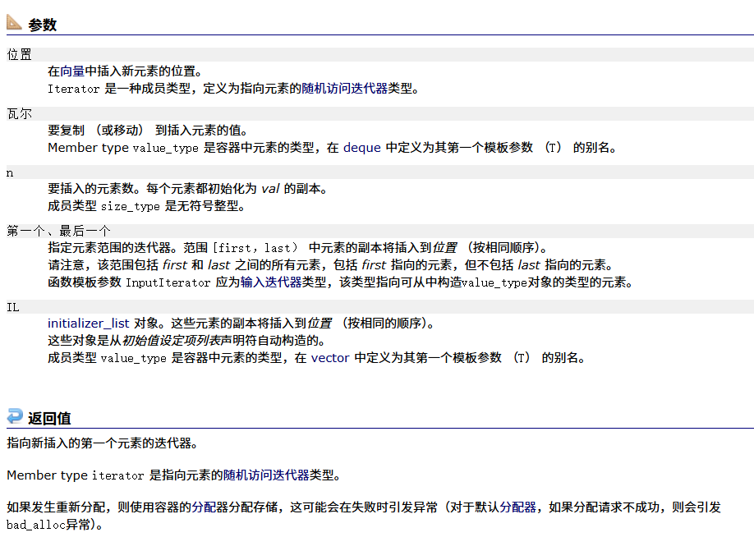The width and height of the screenshot is (754, 560).
Task: Click the line 指向新插入的第一个元素的迭代器
Action: coord(102,443)
